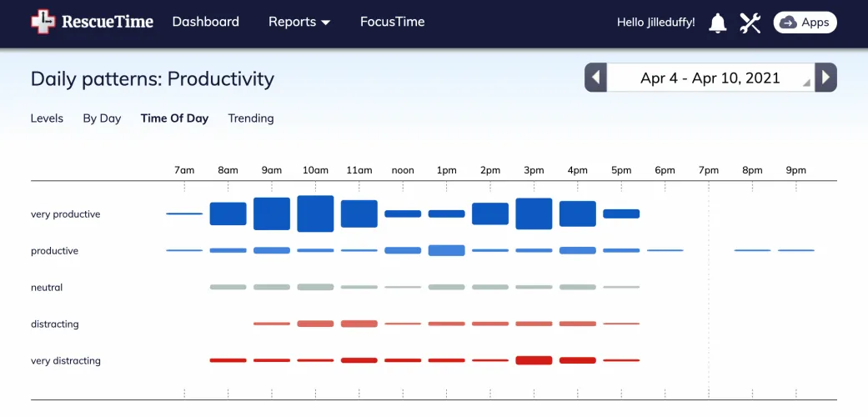
Task: Click the 1pm productive bar
Action: [x=446, y=250]
